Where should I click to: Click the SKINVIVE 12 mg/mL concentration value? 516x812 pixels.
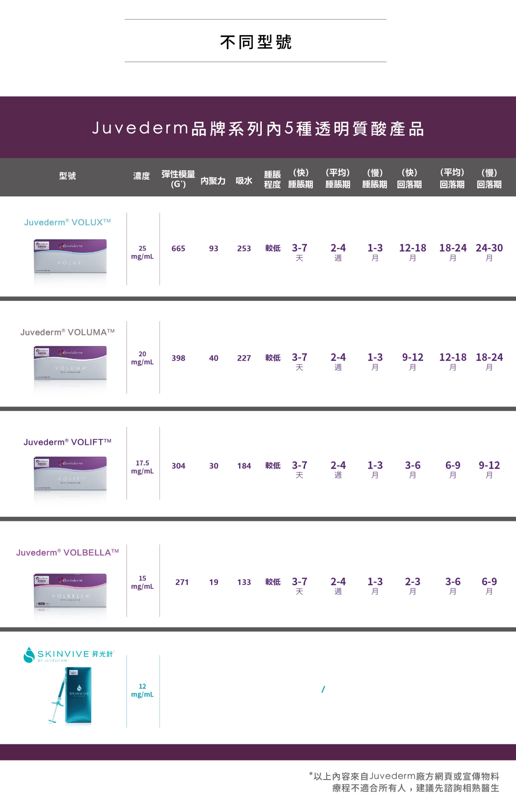(142, 690)
